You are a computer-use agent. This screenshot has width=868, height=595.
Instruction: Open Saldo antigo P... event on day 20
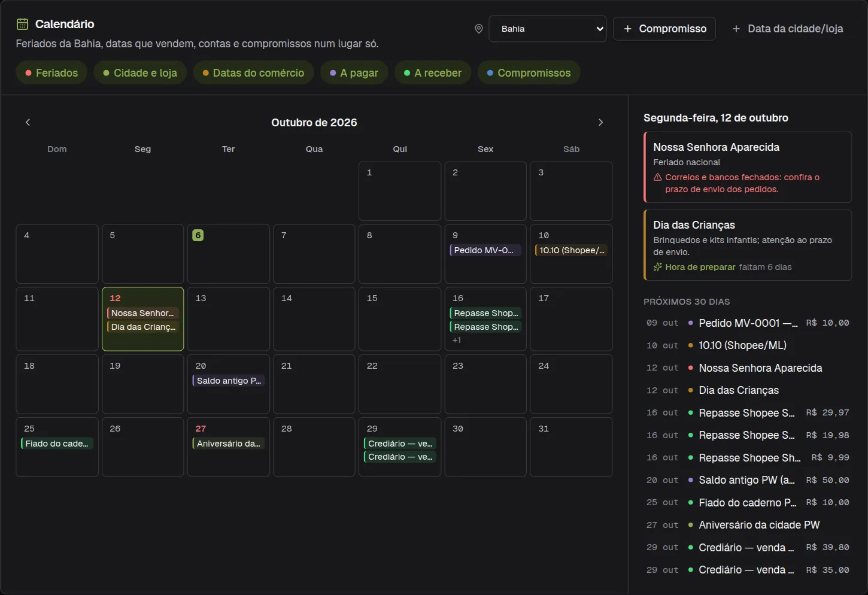(228, 381)
